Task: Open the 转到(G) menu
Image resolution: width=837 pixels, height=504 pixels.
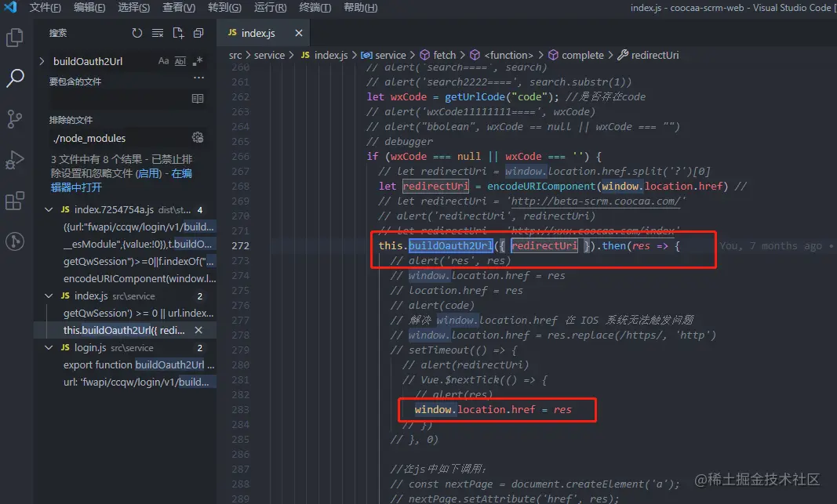Action: [224, 8]
